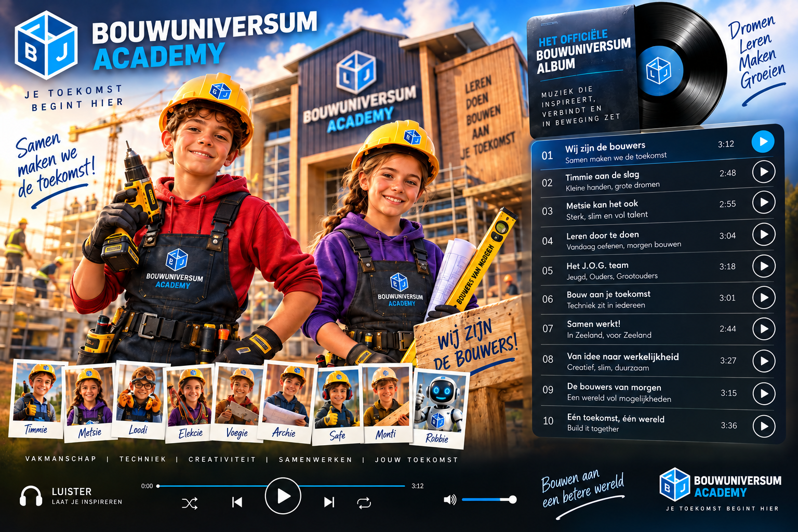Click the 0:00 elapsed time label
The height and width of the screenshot is (532, 798).
(147, 486)
